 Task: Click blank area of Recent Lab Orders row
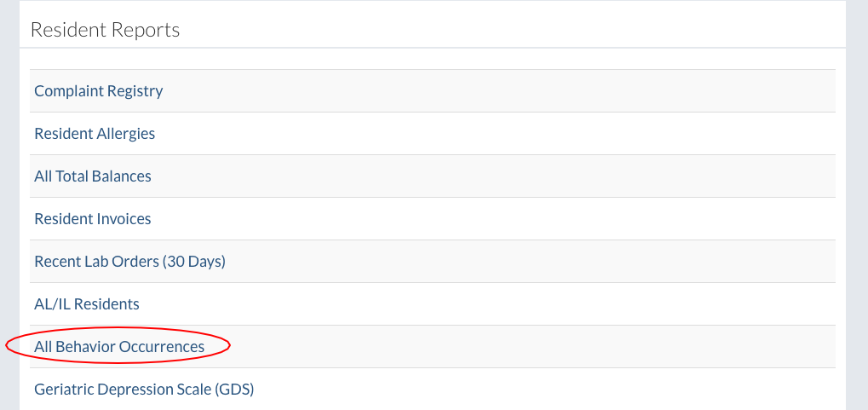(511, 262)
